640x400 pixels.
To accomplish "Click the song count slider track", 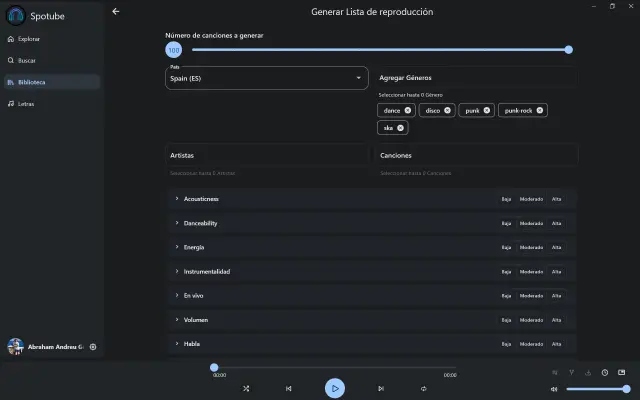I will pyautogui.click(x=380, y=49).
